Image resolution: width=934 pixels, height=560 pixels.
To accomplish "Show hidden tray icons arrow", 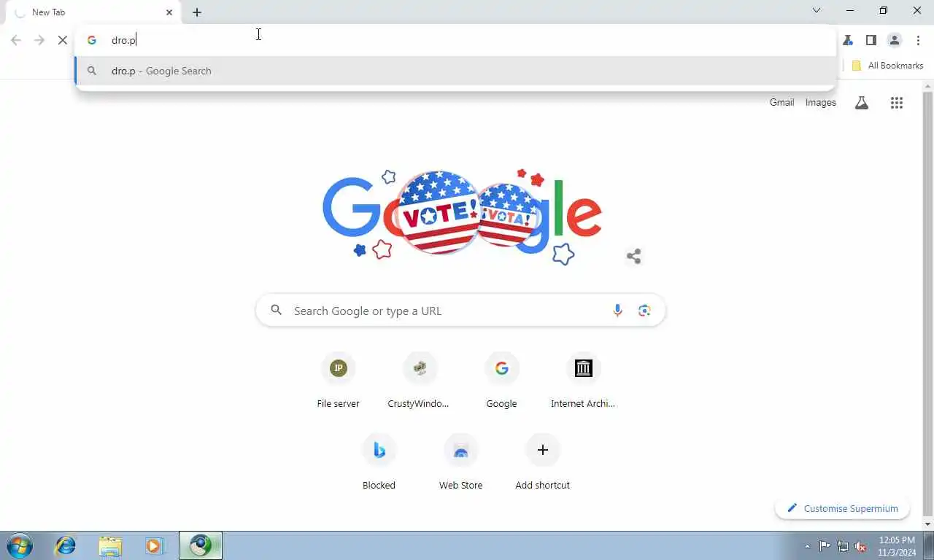I will pos(807,546).
